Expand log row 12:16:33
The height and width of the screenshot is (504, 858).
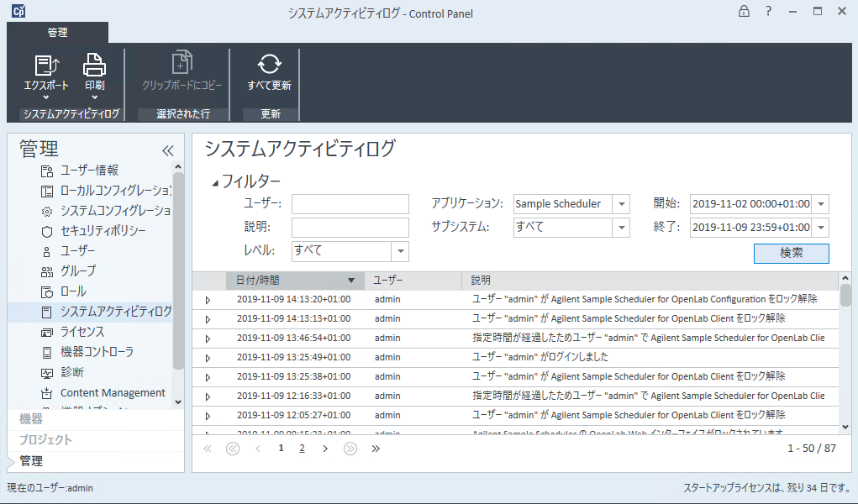point(208,396)
